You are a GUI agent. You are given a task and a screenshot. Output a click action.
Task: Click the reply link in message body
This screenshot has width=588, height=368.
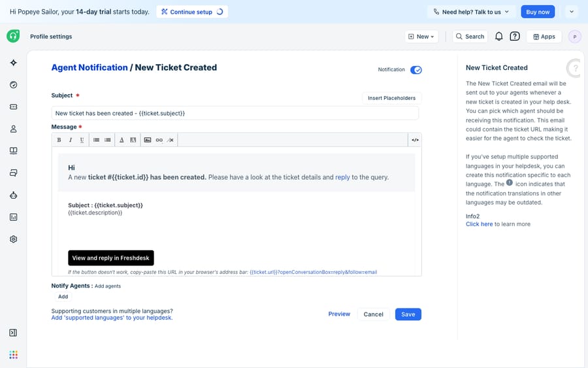342,177
